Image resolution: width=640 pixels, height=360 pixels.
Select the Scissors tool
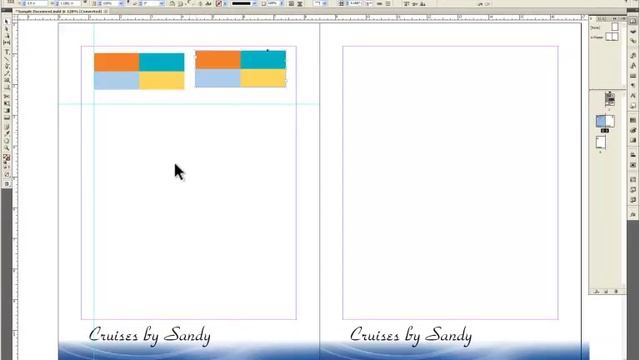[7, 97]
